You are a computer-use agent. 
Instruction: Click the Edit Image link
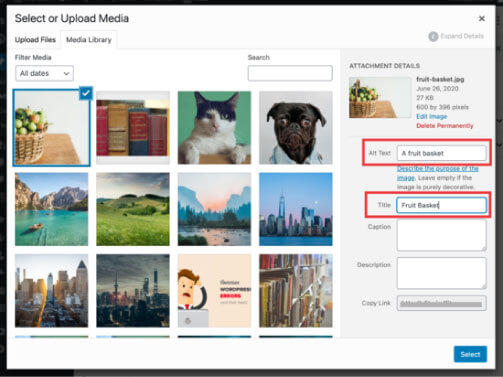click(431, 116)
